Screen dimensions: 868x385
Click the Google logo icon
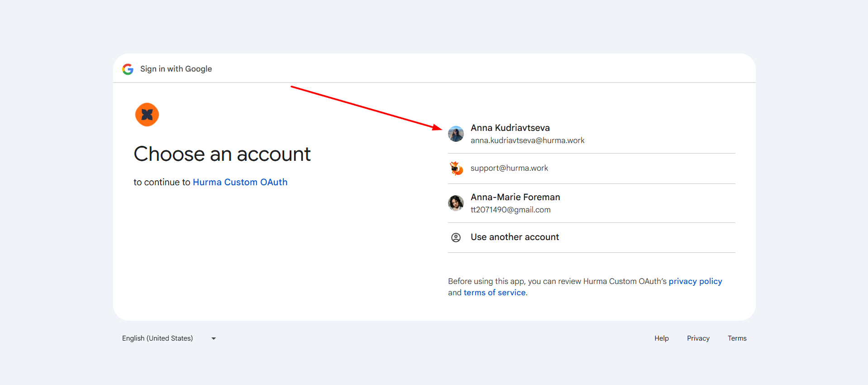coord(128,69)
